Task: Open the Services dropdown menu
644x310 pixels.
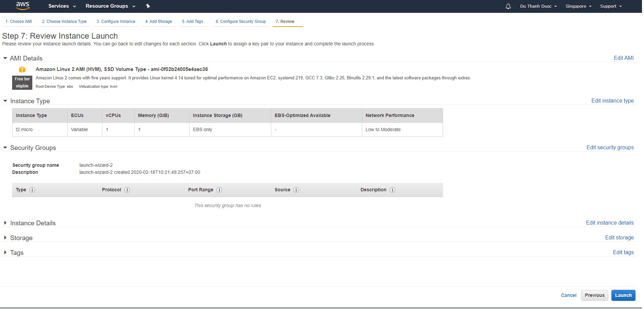Action: pos(62,6)
